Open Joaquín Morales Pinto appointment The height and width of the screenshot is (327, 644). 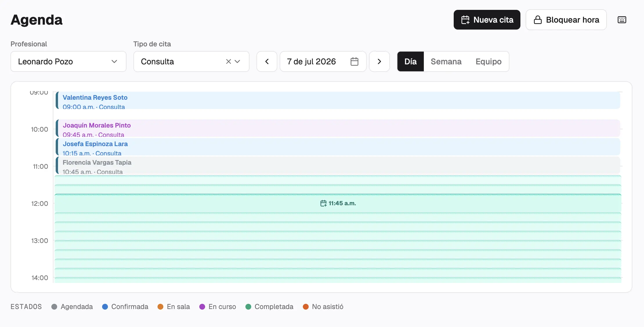click(338, 128)
